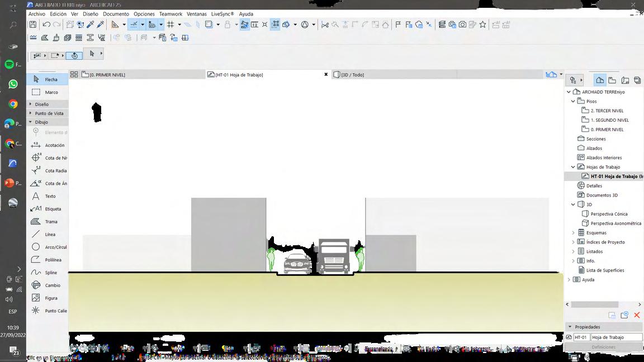Select the Acotación dimension tool
Image resolution: width=644 pixels, height=362 pixels.
coord(49,145)
